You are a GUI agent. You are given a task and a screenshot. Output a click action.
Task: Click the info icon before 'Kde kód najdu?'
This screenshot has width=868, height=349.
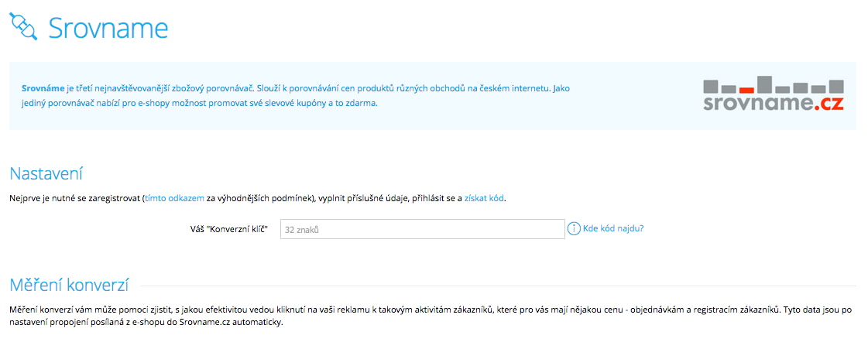574,228
